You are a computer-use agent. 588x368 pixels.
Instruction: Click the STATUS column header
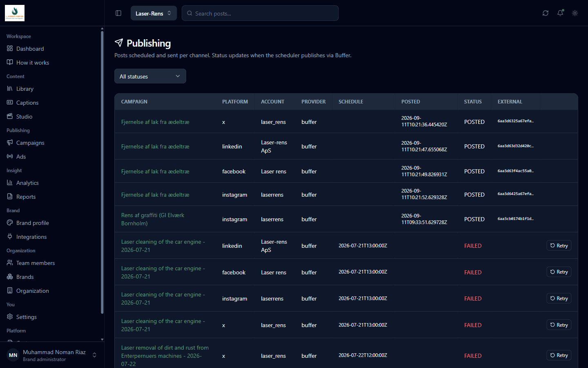(473, 102)
